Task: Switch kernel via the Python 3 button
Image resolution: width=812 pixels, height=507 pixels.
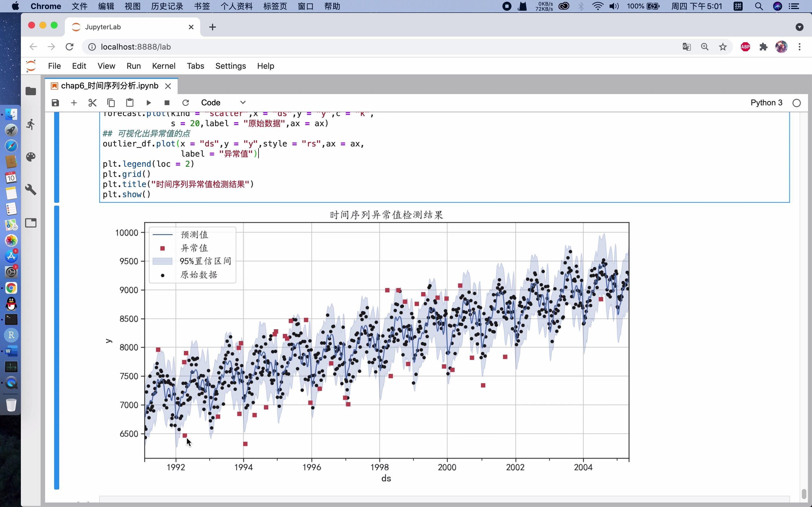Action: (x=766, y=103)
